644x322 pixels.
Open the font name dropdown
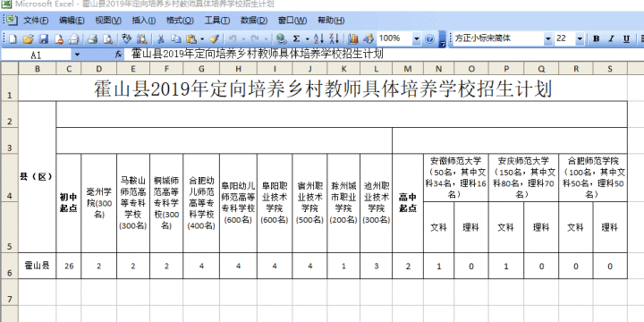[x=548, y=39]
